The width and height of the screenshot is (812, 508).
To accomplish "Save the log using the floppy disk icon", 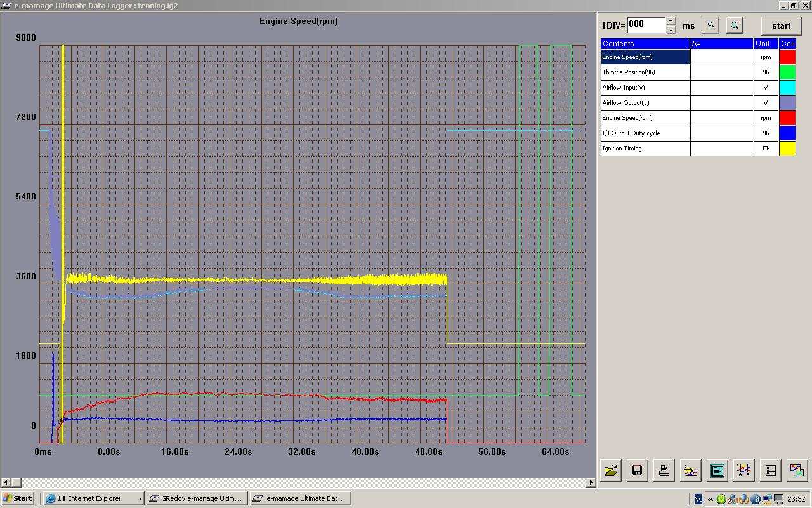I will pyautogui.click(x=637, y=471).
